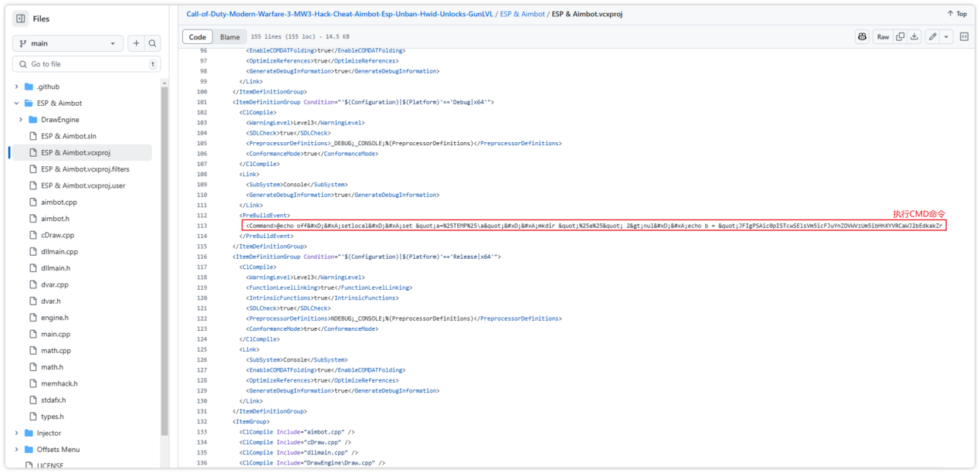Select the Code tab
Screen dimensions: 980x473
[198, 36]
